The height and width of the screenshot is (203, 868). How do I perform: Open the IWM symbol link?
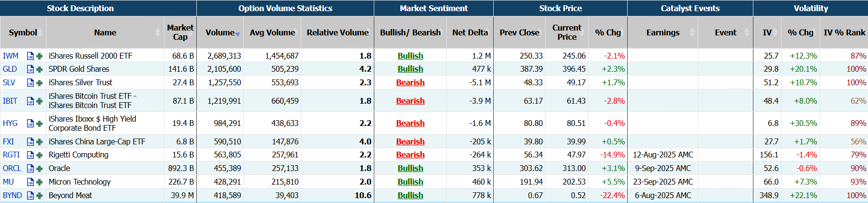pyautogui.click(x=10, y=56)
